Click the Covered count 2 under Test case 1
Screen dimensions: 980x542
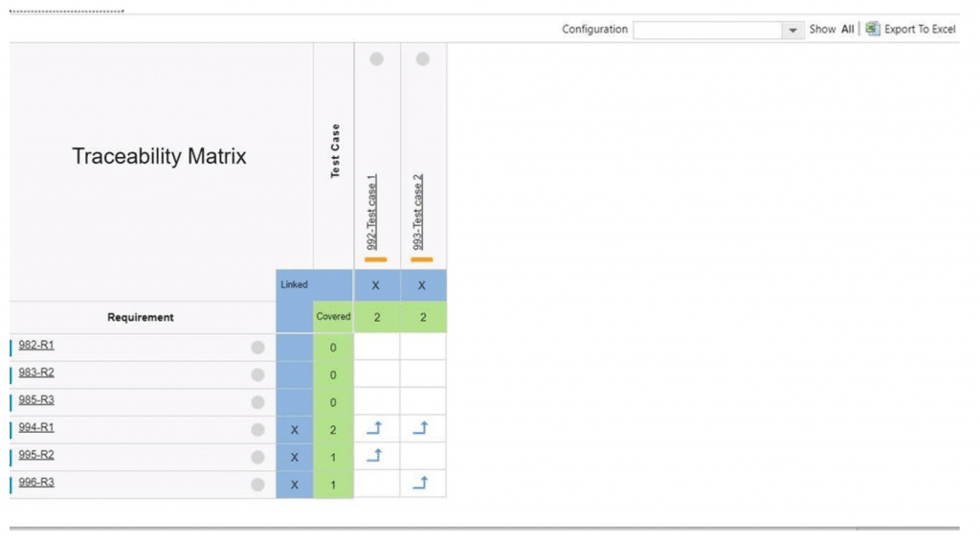coord(377,318)
